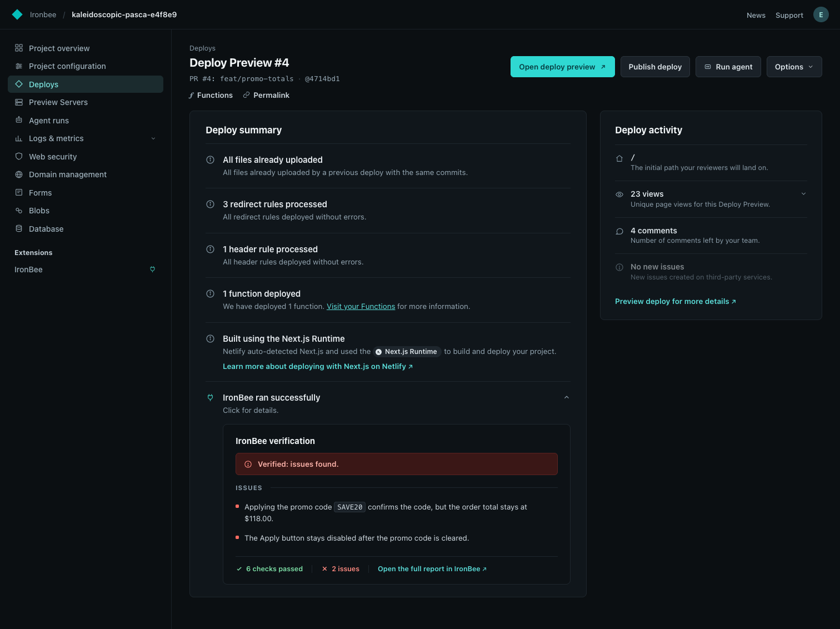840x629 pixels.
Task: Click the 4 comments row text
Action: pos(653,231)
